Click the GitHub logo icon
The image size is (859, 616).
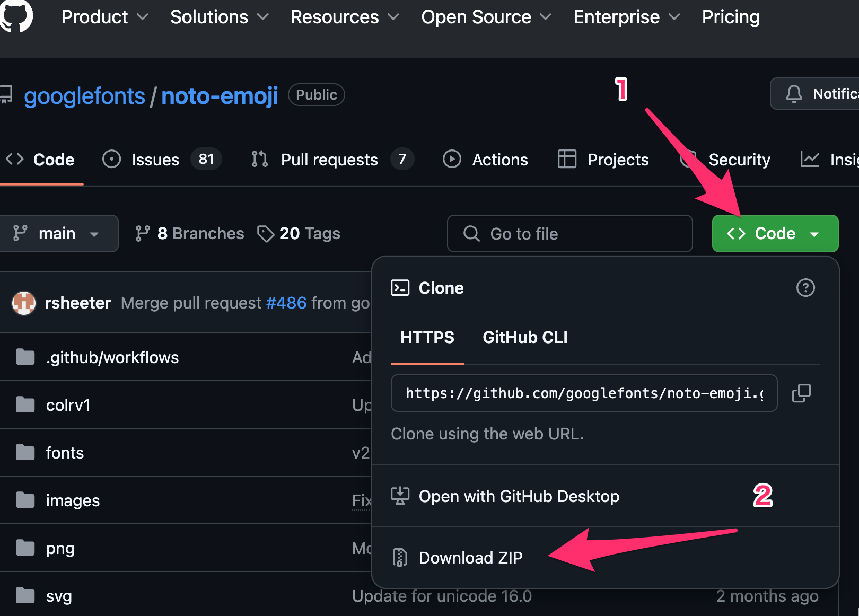point(16,15)
